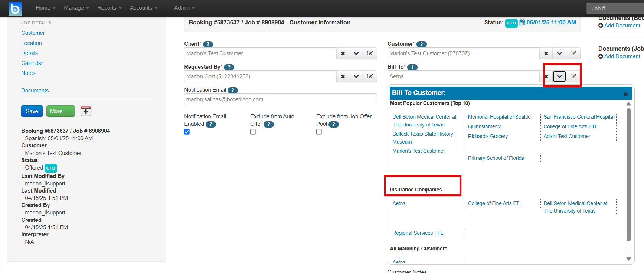This screenshot has width=644, height=273.
Task: Go to Customer section in Job Details
Action: point(33,33)
